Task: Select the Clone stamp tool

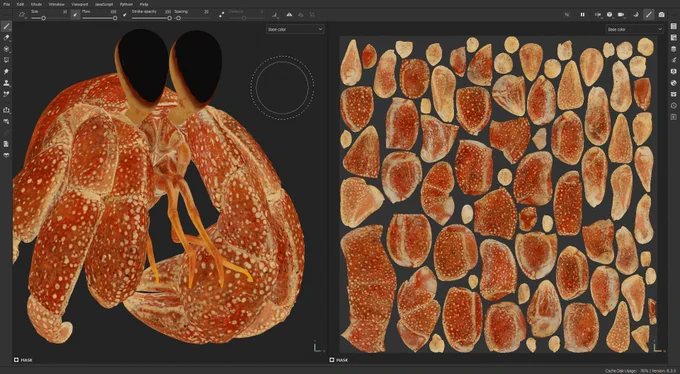Action: 7,83
